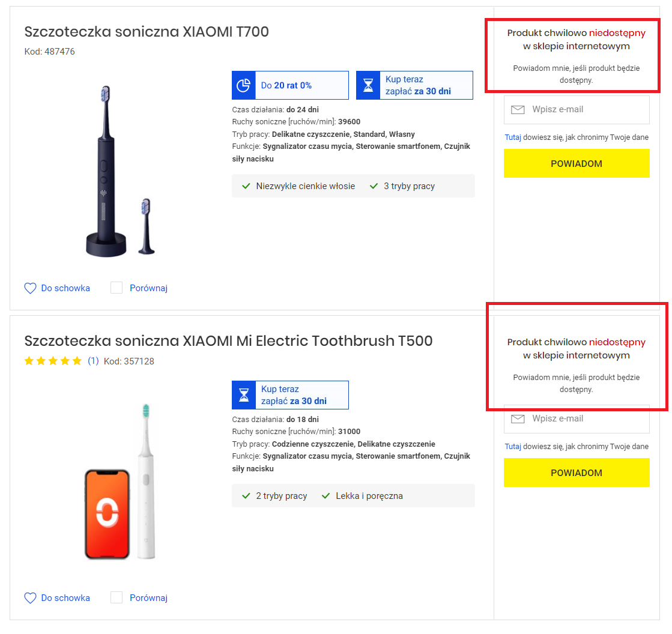The height and width of the screenshot is (634, 672).
Task: Click the hourglass icon on T500's payment badge
Action: pyautogui.click(x=244, y=394)
